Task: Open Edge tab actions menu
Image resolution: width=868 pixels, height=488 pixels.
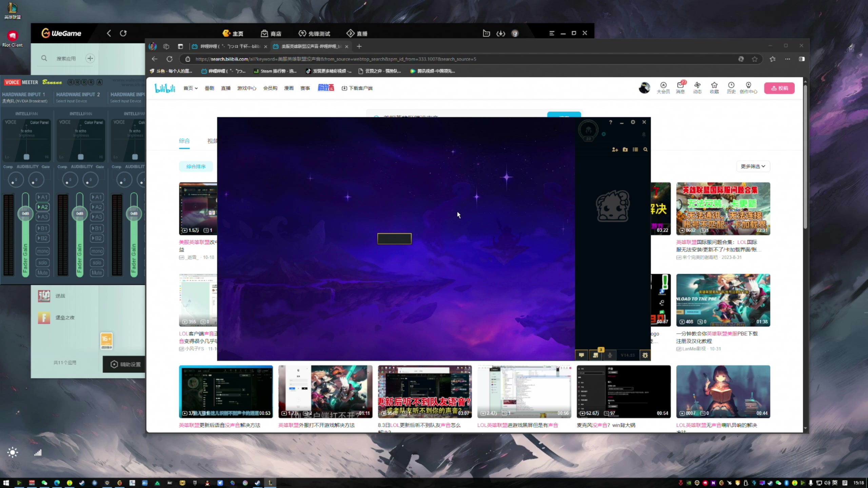Action: point(180,46)
